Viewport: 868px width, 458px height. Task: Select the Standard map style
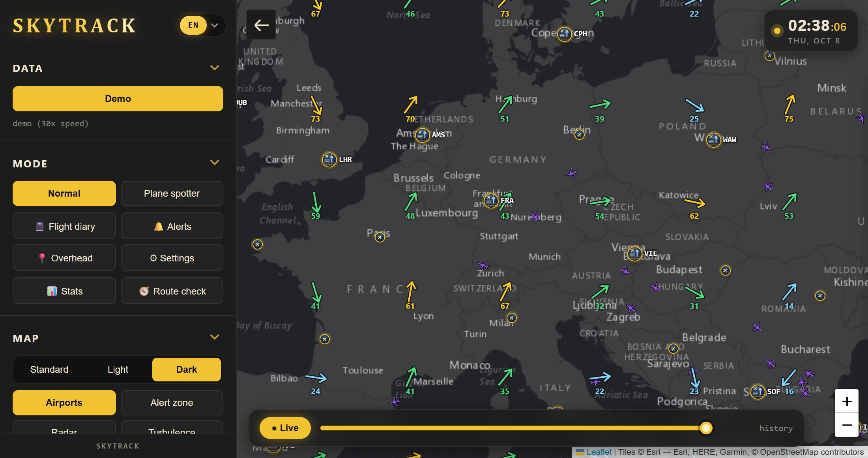49,370
